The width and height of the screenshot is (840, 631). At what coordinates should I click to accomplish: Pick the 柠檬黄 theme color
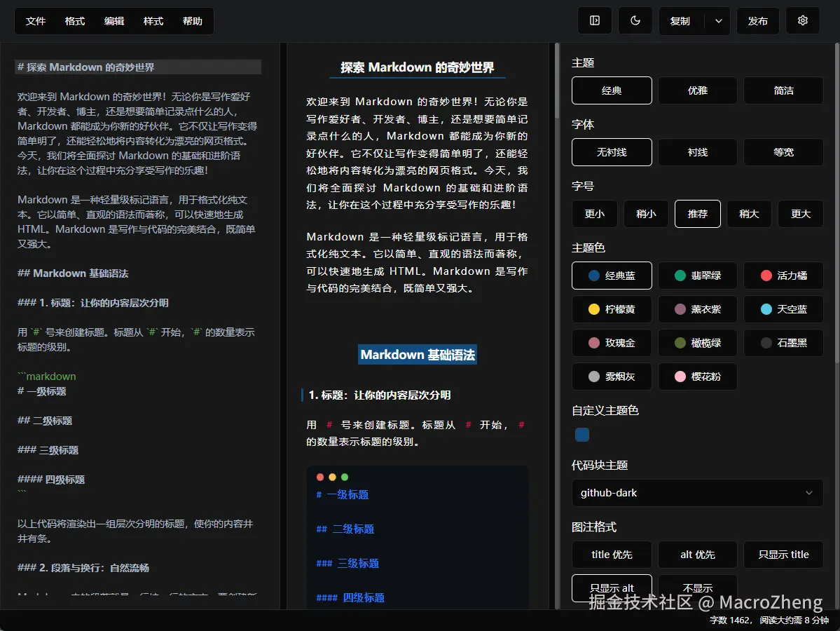(x=612, y=309)
